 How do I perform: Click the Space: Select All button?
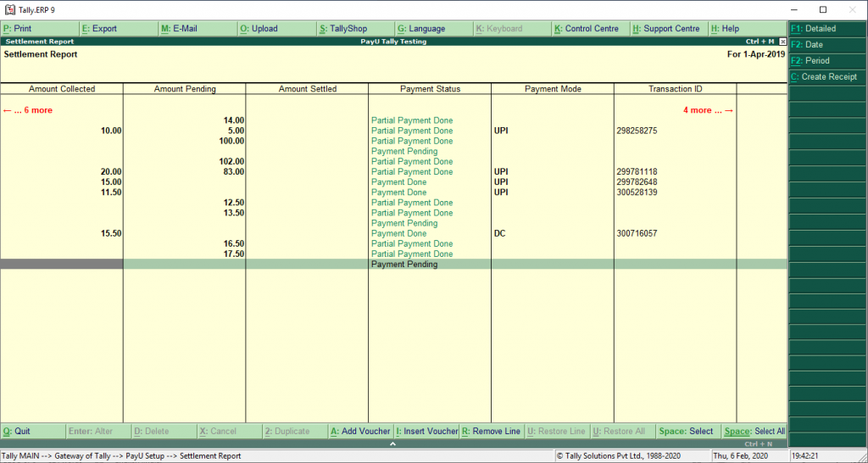pos(754,432)
